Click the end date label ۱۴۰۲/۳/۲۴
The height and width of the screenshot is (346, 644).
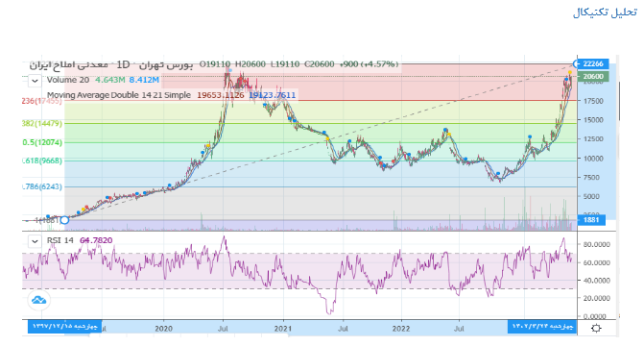[x=541, y=326]
